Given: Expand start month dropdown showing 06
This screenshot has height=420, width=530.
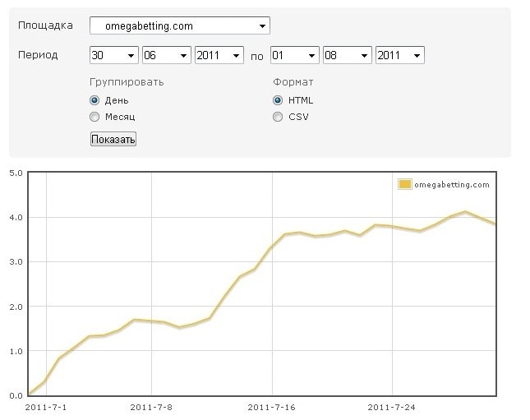Looking at the screenshot, I should 166,55.
